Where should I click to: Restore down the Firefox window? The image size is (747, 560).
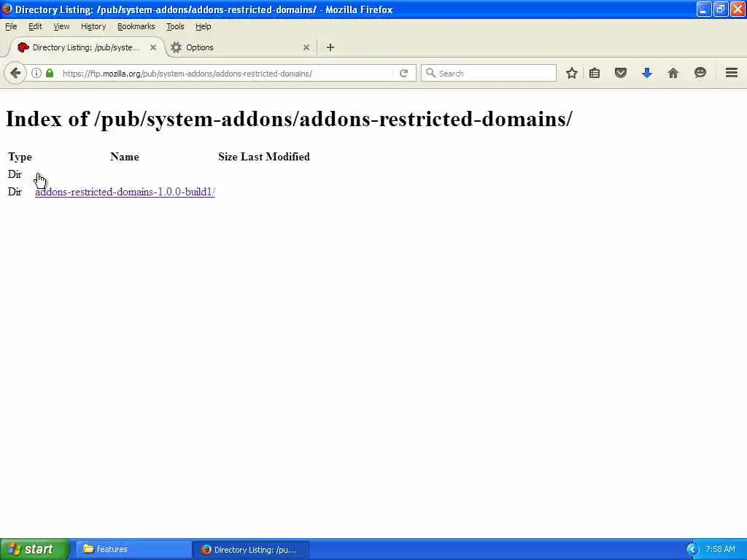pyautogui.click(x=720, y=9)
